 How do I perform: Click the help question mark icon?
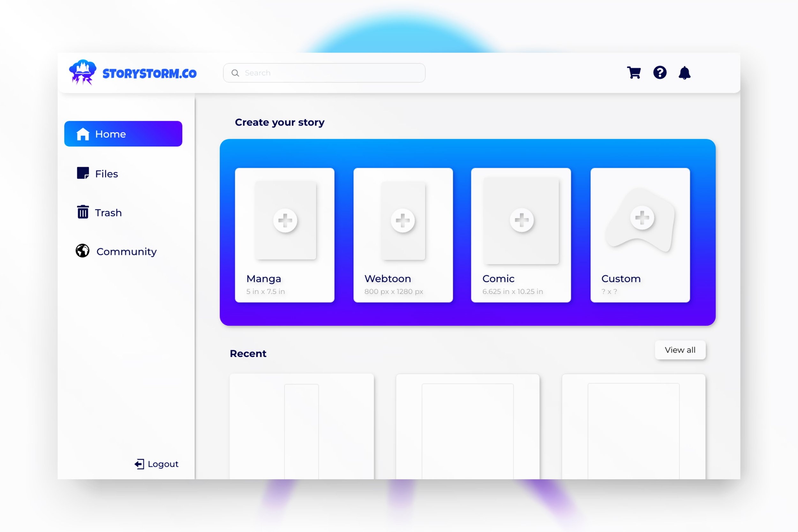click(660, 72)
